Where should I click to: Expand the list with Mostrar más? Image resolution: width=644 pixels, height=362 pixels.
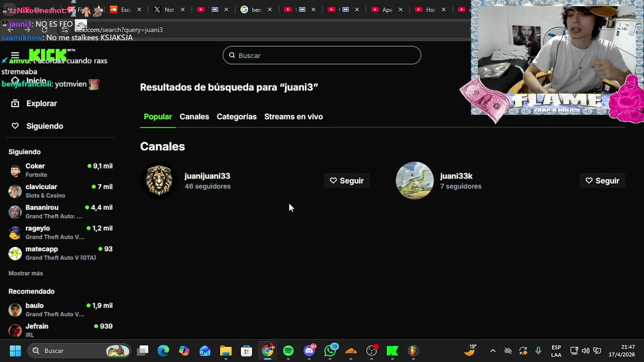pos(26,274)
